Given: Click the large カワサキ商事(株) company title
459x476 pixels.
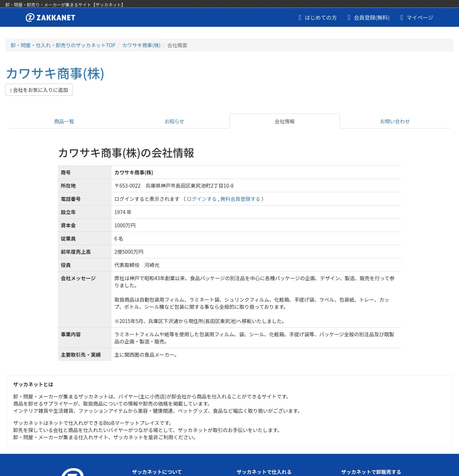Looking at the screenshot, I should pos(55,73).
